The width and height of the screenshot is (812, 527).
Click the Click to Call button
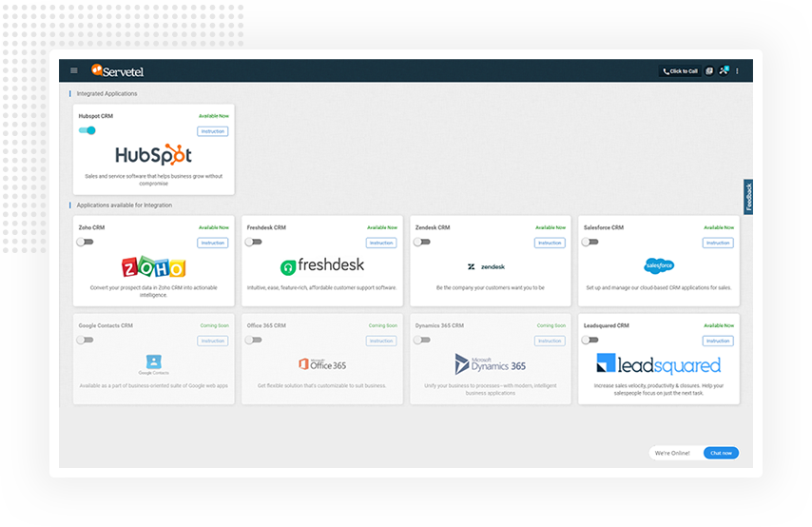(681, 71)
